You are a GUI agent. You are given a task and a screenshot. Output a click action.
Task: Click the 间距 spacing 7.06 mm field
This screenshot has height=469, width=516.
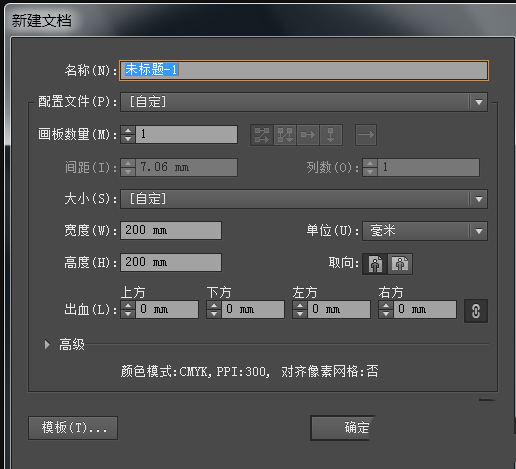tap(187, 167)
